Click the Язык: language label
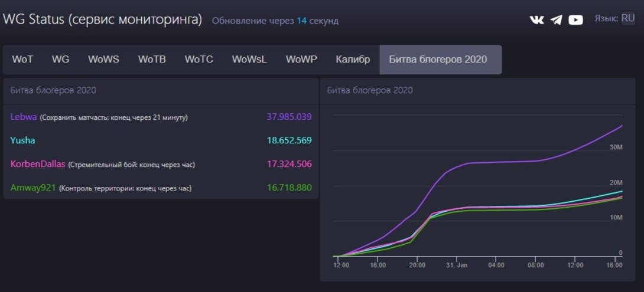 607,18
